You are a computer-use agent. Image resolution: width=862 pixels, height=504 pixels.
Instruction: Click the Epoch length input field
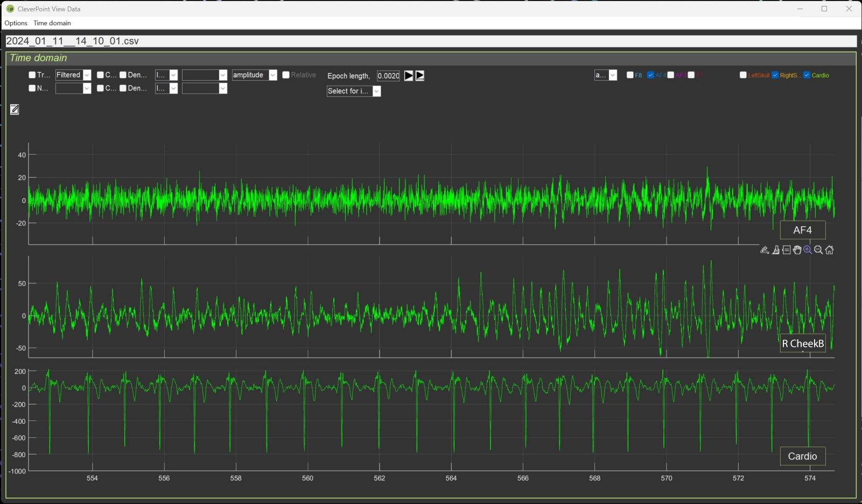click(388, 76)
